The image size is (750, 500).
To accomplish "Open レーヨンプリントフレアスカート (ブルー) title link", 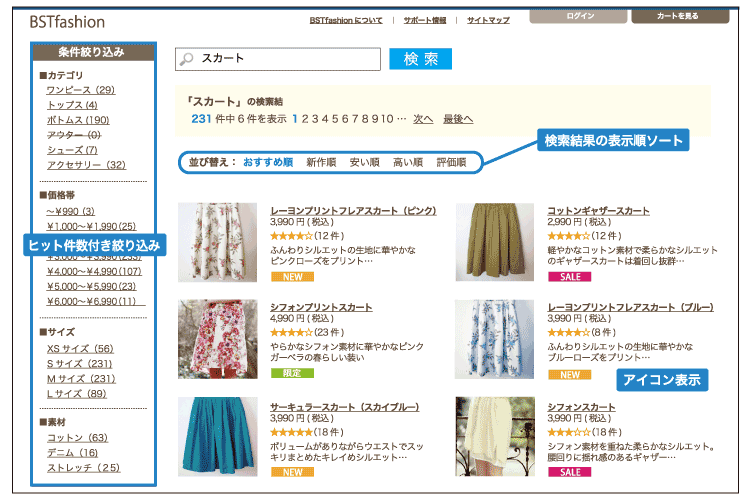I will pos(630,307).
